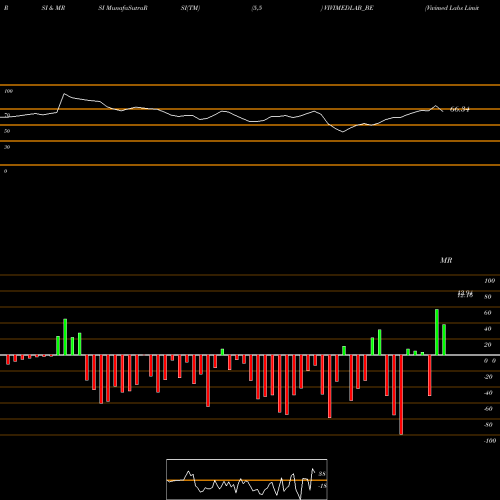The width and height of the screenshot is (500, 500).
Task: Click the '70' label on the RSI axis
Action: (7, 115)
